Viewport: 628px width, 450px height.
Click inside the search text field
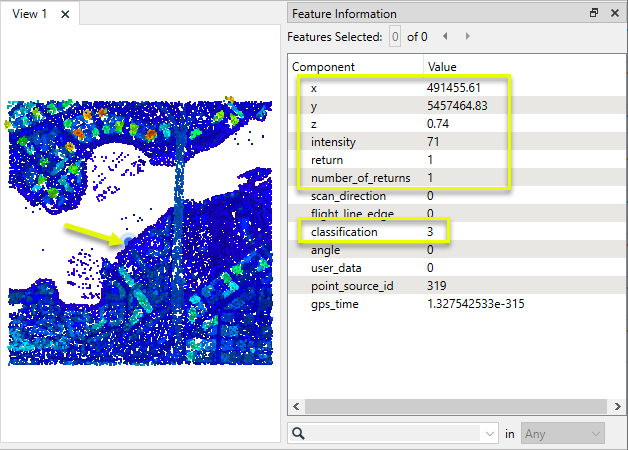(395, 433)
